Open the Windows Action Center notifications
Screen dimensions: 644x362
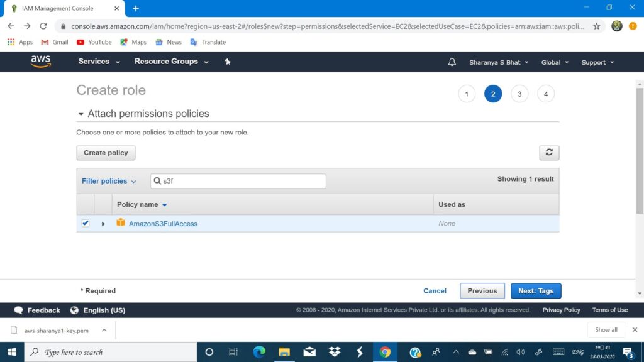coord(628,352)
